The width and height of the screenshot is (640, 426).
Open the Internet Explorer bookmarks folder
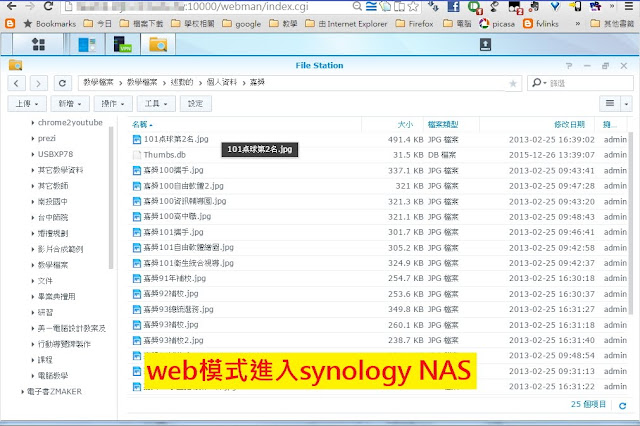coord(346,24)
